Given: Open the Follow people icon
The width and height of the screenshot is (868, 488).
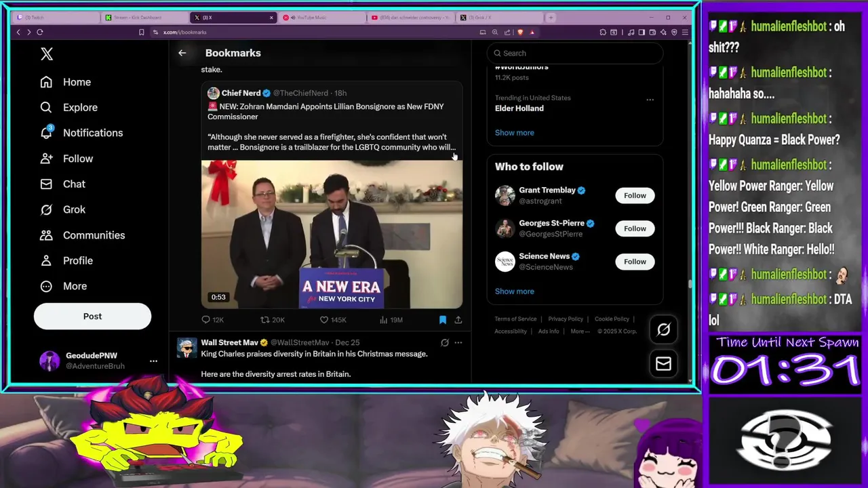Looking at the screenshot, I should coord(46,159).
